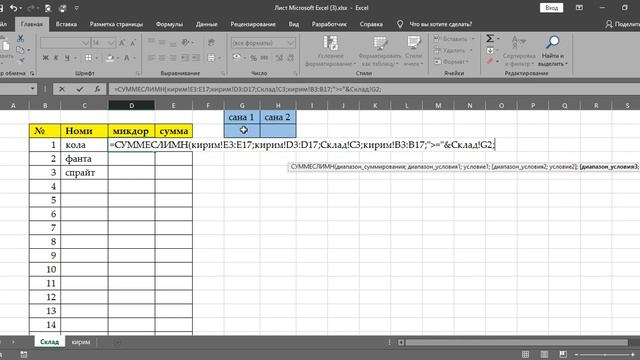
Task: Click the zoom slider in status bar
Action: click(605, 354)
